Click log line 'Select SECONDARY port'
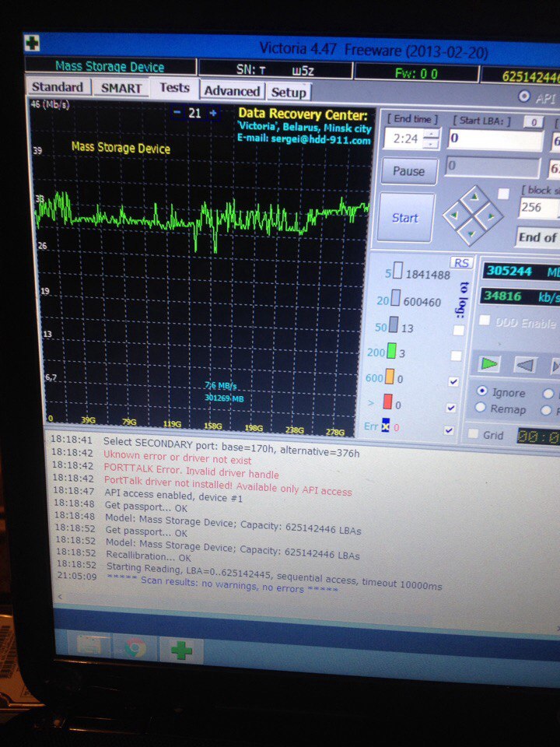This screenshot has width=560, height=747. [232, 448]
